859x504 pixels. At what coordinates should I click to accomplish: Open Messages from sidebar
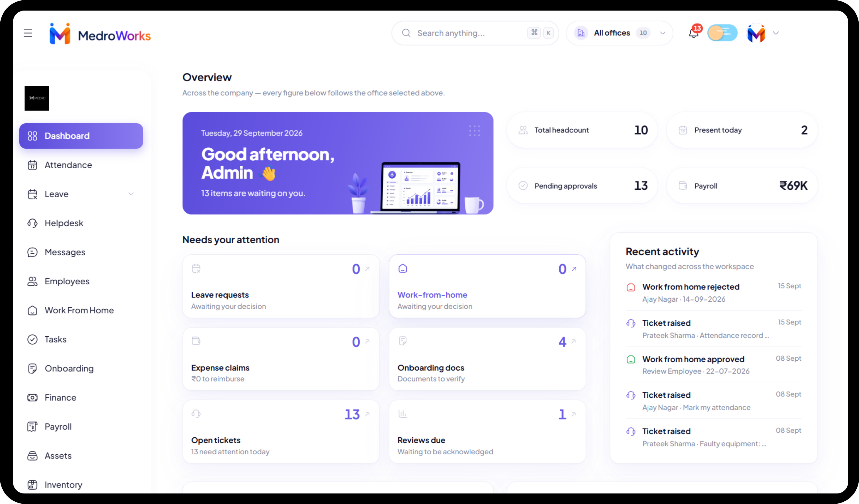81,252
